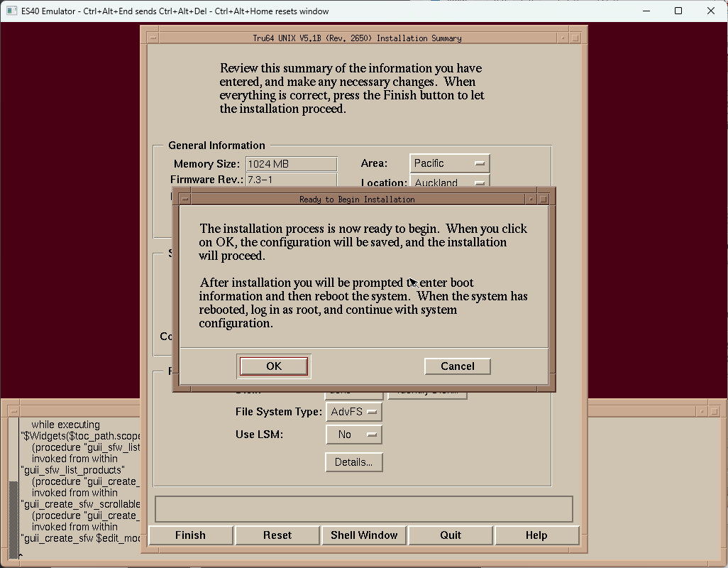Click maximize icon of Ready to Begin dialog
Screen dimensions: 728x568
pyautogui.click(x=544, y=200)
